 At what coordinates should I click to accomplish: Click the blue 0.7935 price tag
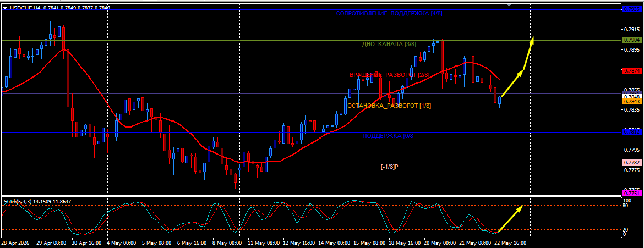(632, 9)
